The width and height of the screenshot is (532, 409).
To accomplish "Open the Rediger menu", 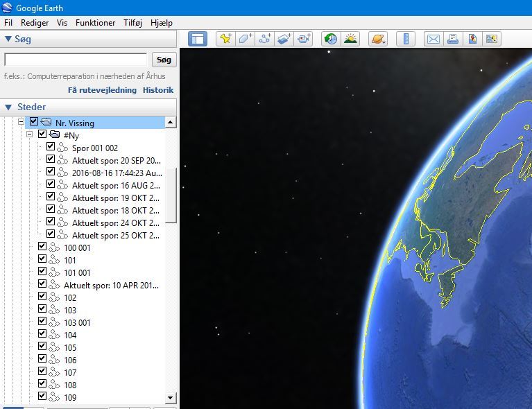I will click(35, 23).
